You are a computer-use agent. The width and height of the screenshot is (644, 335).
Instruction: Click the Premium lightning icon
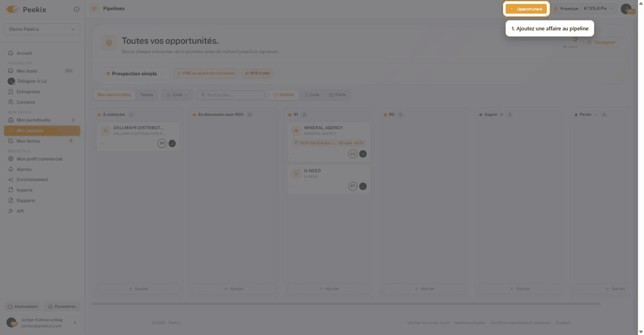coord(556,9)
